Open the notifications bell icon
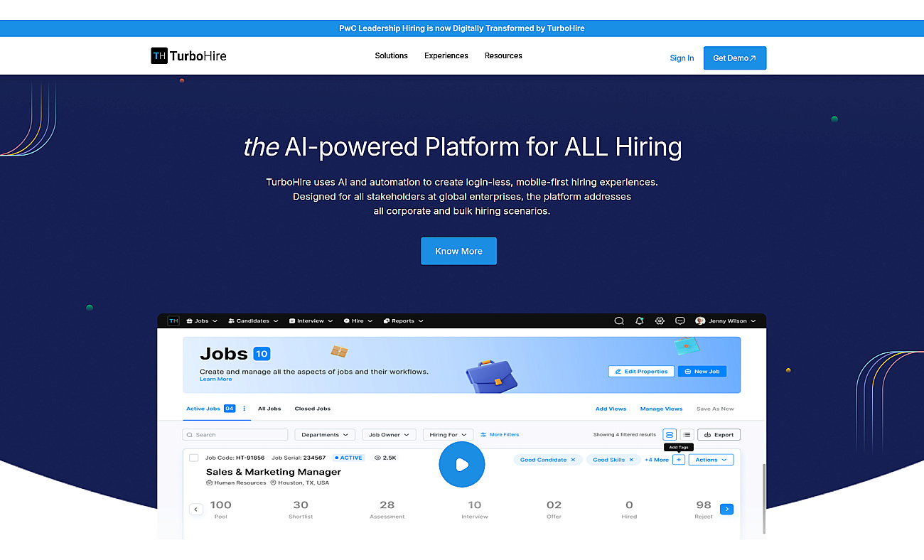 [x=640, y=321]
